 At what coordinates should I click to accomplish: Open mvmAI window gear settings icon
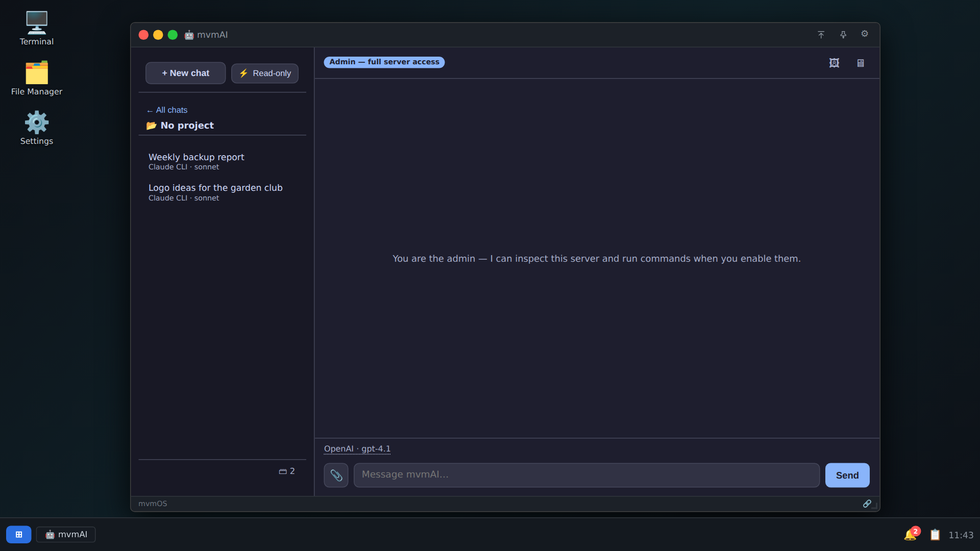coord(865,34)
